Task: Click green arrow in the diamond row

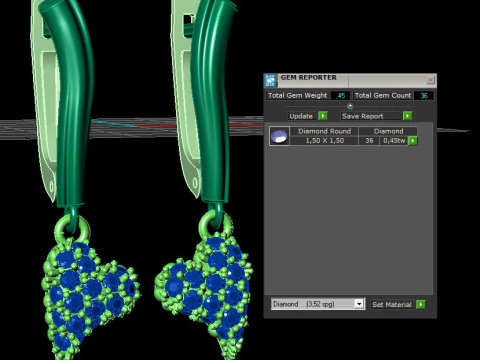Action: point(413,141)
